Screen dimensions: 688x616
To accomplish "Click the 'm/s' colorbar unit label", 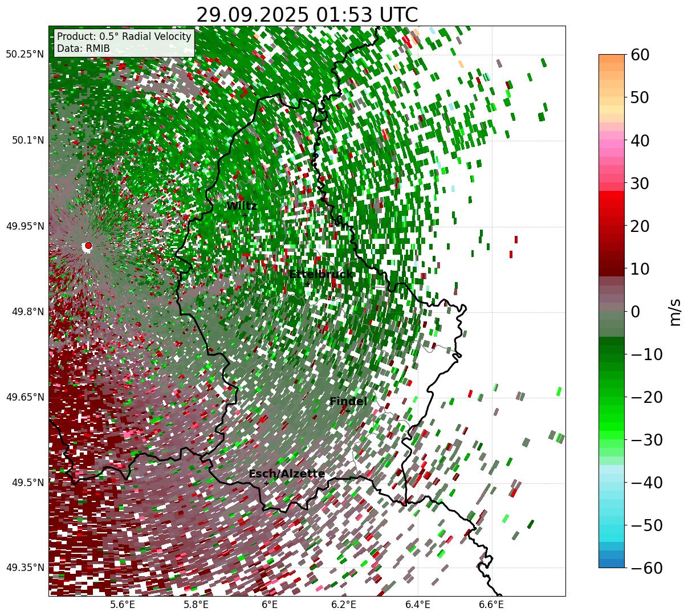I will 675,311.
